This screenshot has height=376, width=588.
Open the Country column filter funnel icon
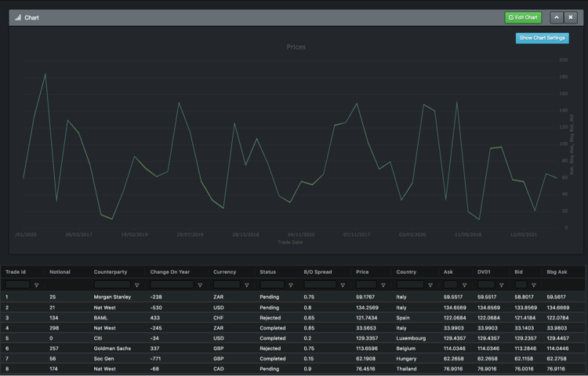pyautogui.click(x=430, y=285)
